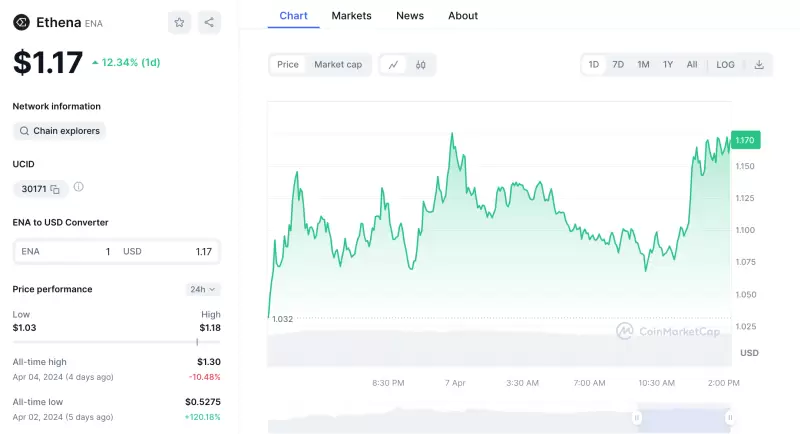Open Chain explorers dropdown
800x434 pixels.
click(59, 131)
